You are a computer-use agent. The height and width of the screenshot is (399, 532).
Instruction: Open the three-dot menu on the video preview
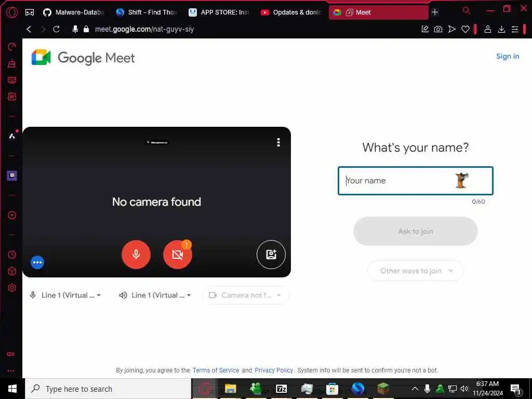tap(278, 142)
